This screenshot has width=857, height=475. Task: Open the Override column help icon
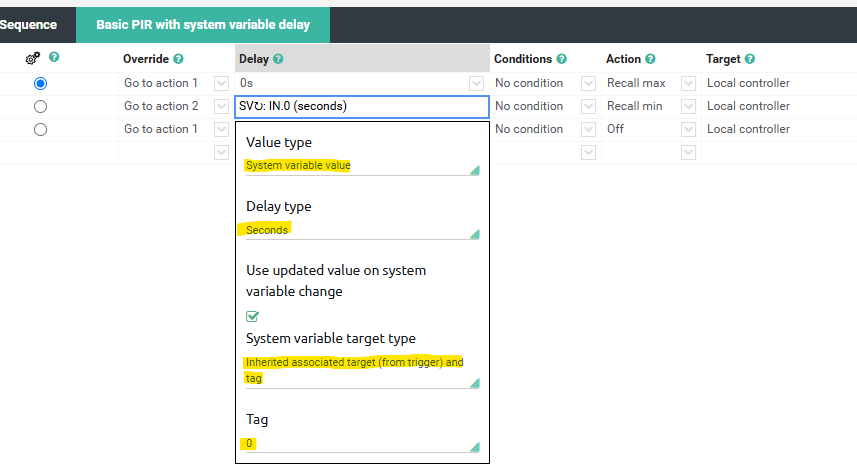pyautogui.click(x=178, y=59)
